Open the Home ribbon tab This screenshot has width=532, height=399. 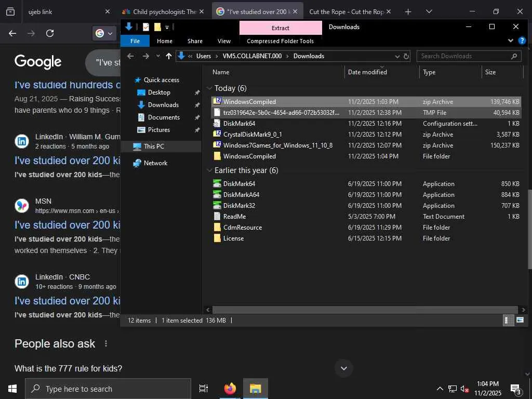[165, 41]
